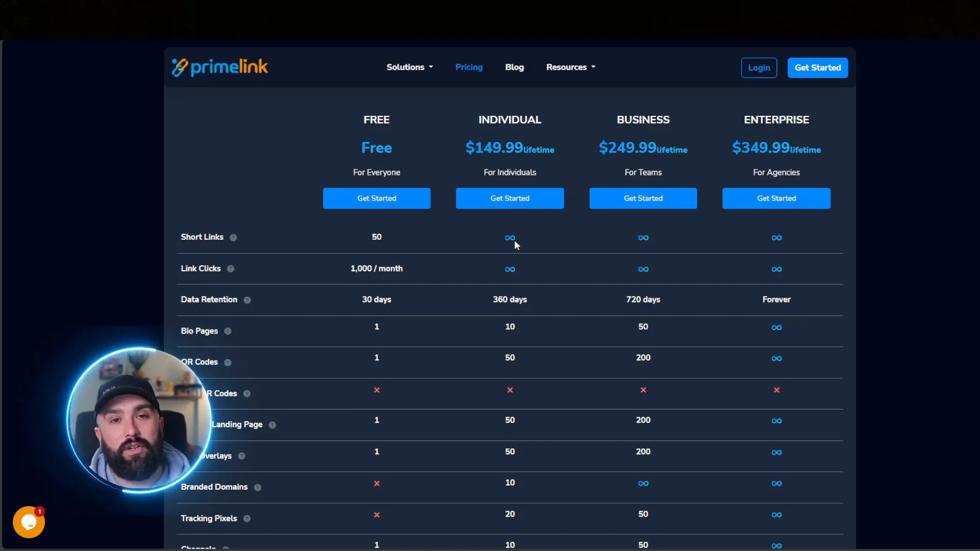
Task: Click the ENTERPRISE plan heading
Action: point(776,120)
